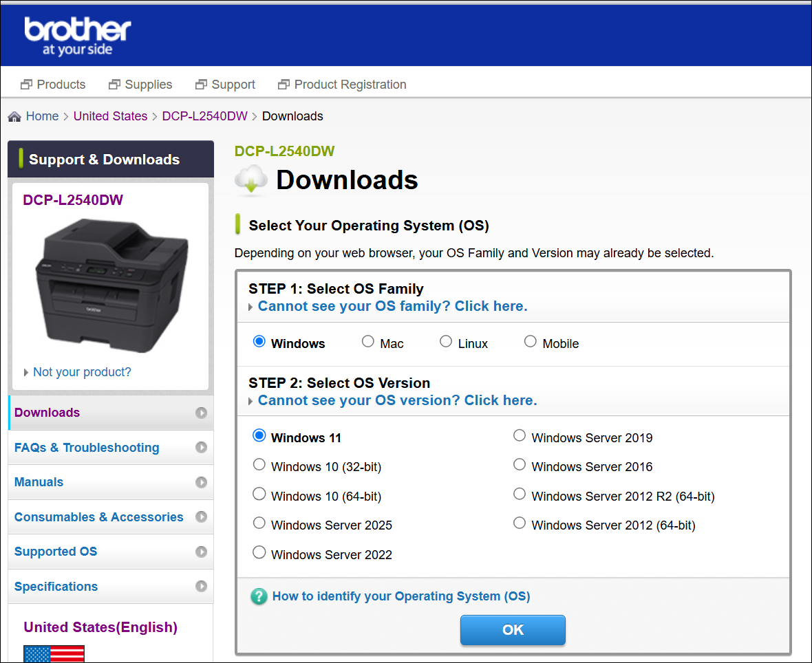The image size is (812, 663).
Task: Select the Windows 11 radio button
Action: coord(259,435)
